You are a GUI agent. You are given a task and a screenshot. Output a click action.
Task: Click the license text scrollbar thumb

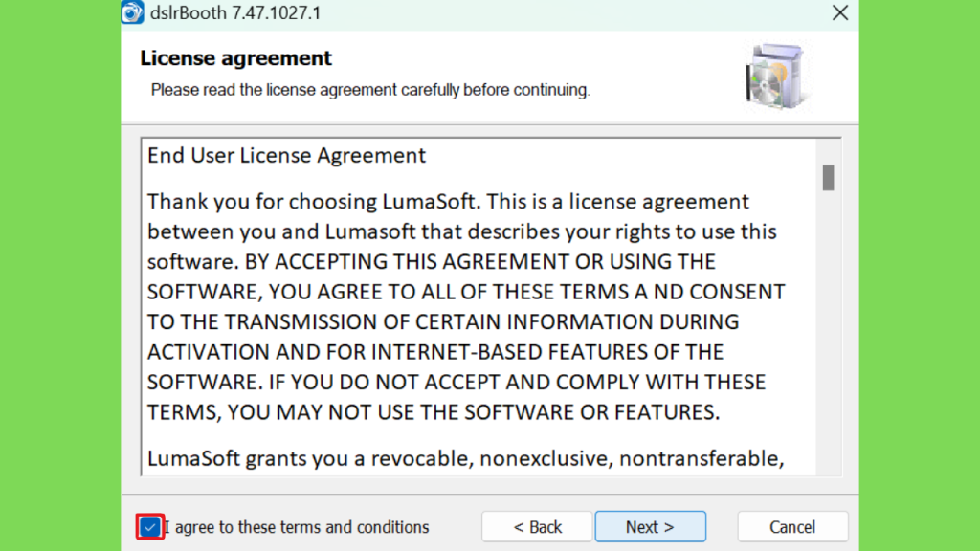[828, 177]
